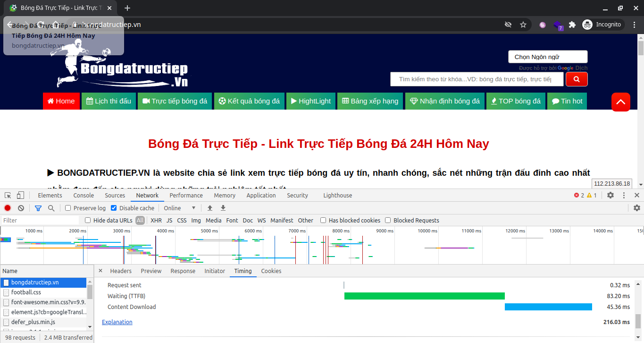Click the record network log button
This screenshot has width=644, height=343.
click(8, 208)
